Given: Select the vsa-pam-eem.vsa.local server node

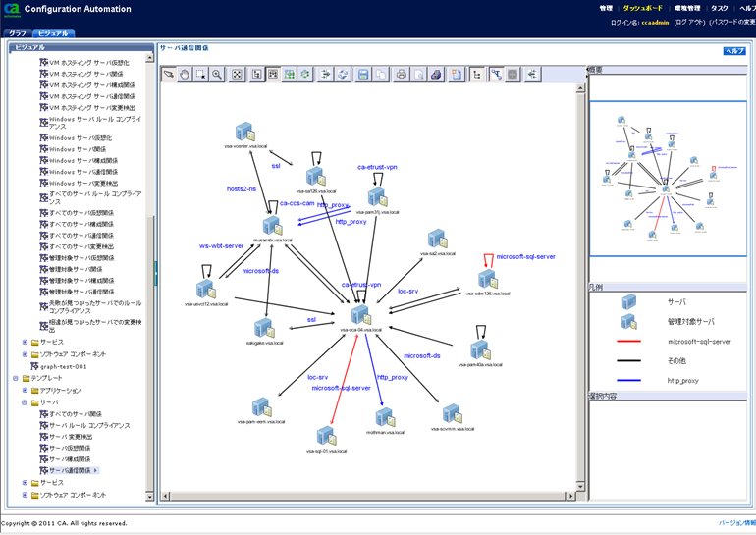Looking at the screenshot, I should pos(261,407).
